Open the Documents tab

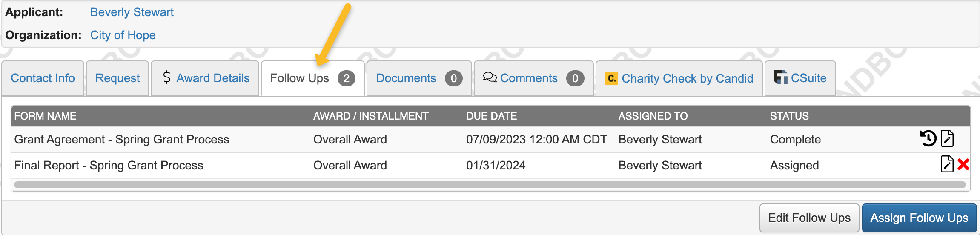point(419,78)
